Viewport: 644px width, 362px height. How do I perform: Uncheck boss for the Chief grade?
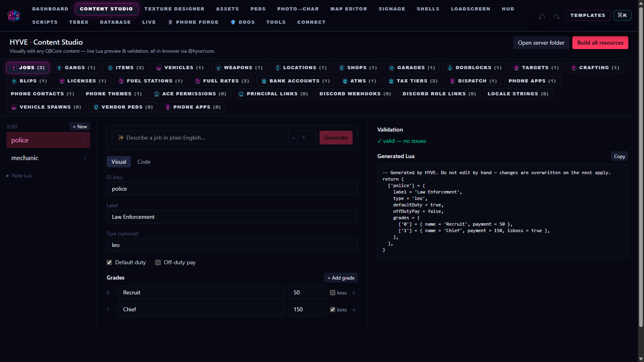tap(332, 309)
